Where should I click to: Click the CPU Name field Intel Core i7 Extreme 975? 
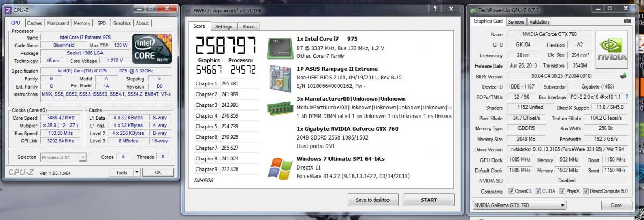click(85, 38)
